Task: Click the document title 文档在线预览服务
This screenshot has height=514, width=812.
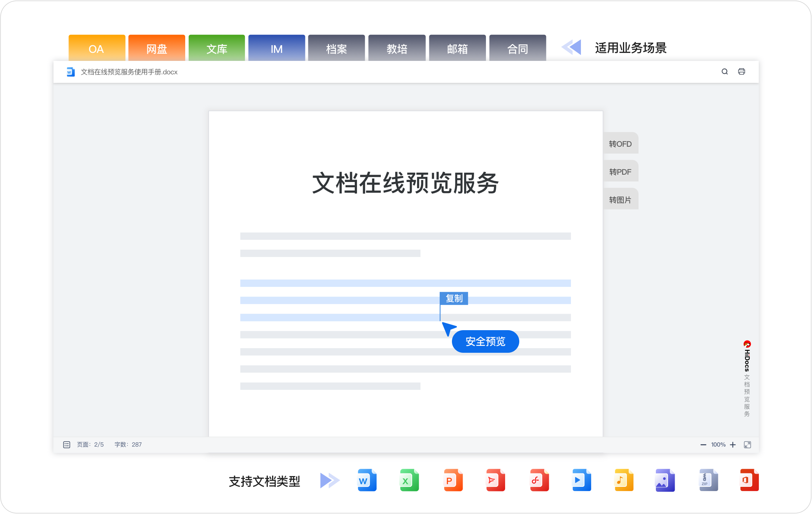Action: click(x=405, y=183)
